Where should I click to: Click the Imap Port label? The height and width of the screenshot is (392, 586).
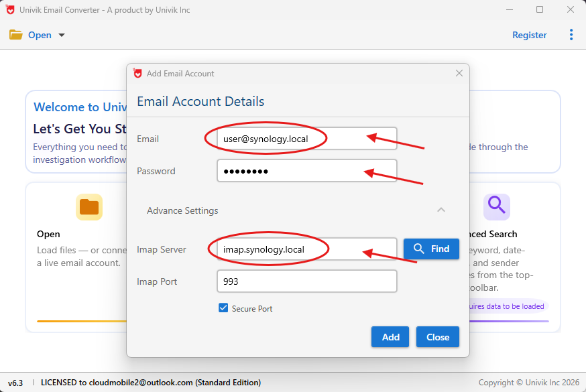click(157, 281)
